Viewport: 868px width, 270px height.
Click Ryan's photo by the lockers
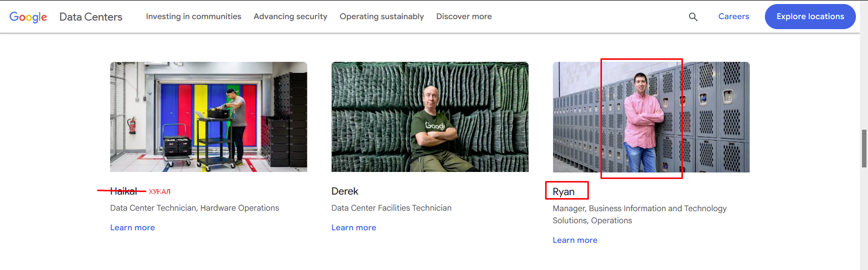pyautogui.click(x=651, y=117)
